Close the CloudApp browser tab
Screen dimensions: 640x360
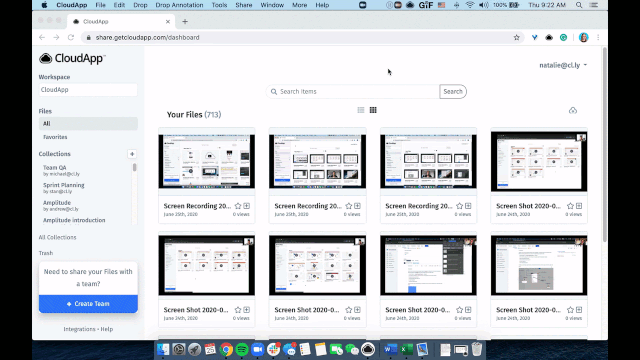pos(168,22)
